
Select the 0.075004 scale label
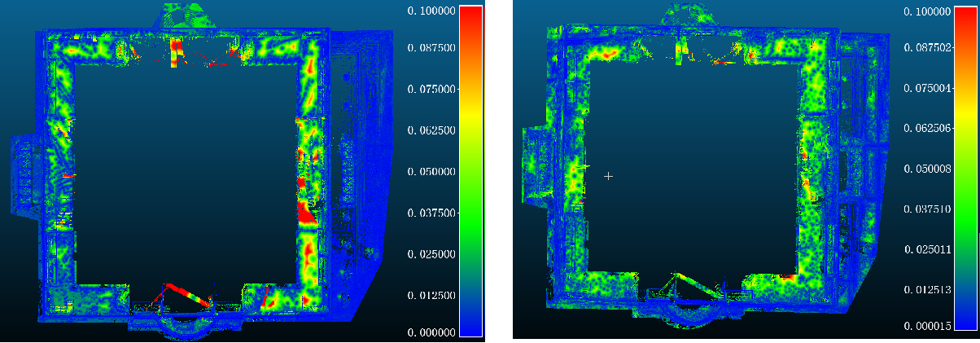(x=928, y=88)
